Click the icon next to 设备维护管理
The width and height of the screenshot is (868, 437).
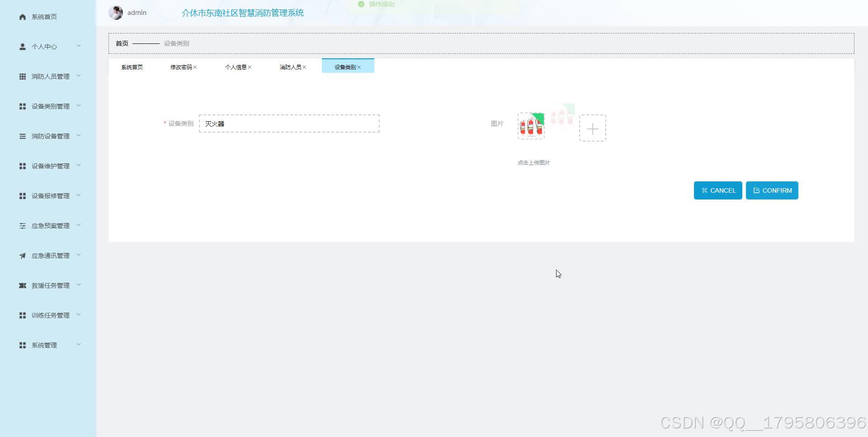click(x=22, y=166)
